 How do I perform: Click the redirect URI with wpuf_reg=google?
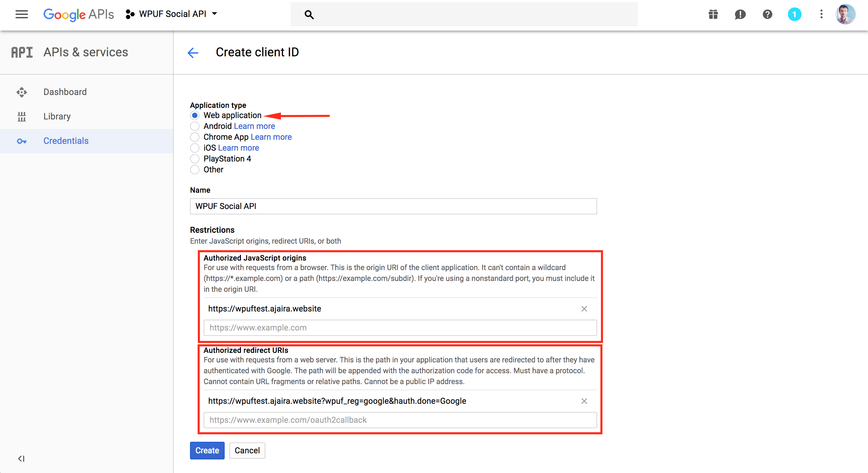pos(337,401)
